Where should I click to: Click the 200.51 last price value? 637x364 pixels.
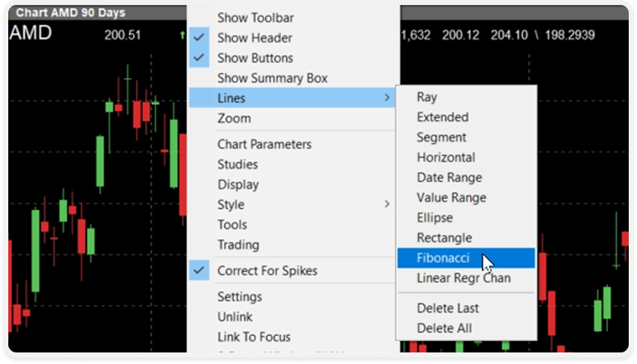pyautogui.click(x=122, y=35)
